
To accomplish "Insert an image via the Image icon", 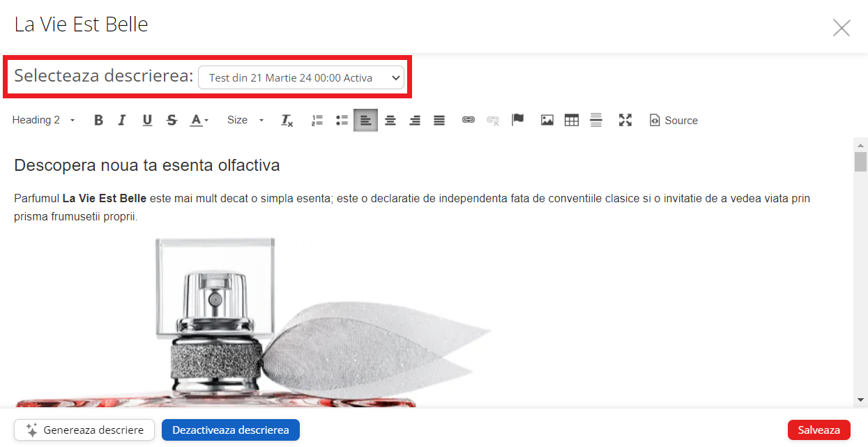I will (x=547, y=121).
